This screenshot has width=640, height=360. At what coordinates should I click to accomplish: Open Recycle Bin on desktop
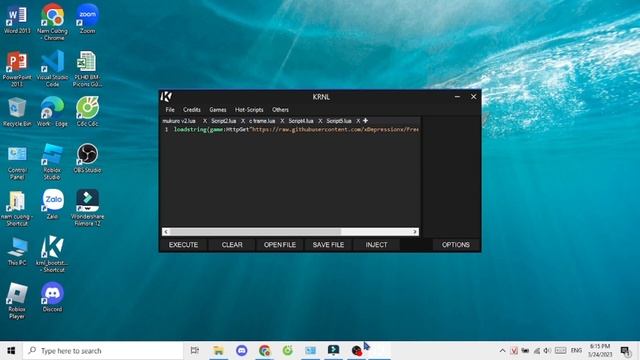[17, 112]
